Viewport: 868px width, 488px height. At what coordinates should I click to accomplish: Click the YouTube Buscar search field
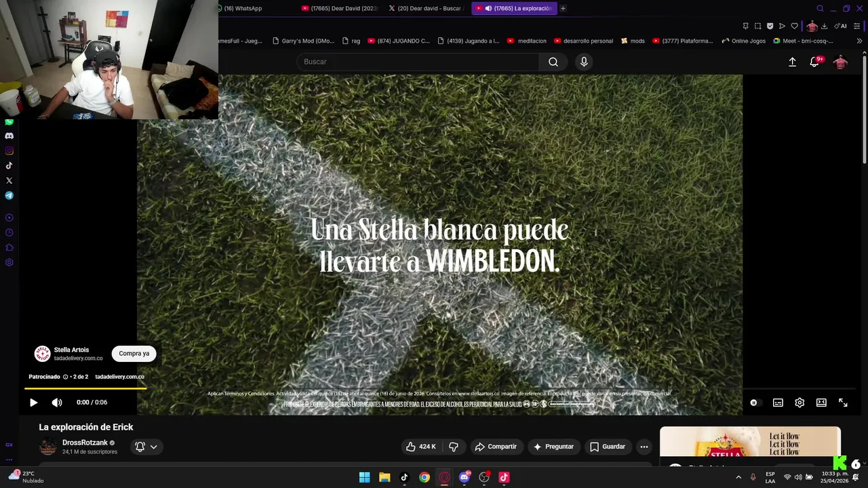418,62
